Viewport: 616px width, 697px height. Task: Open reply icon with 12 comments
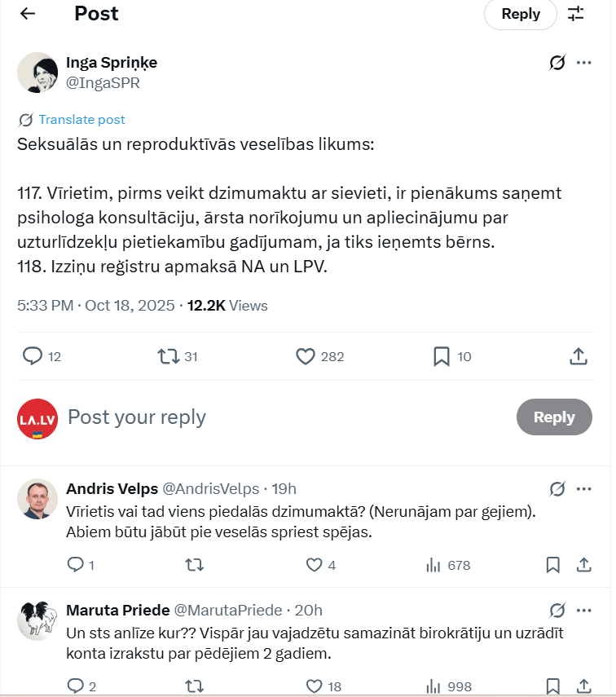33,356
